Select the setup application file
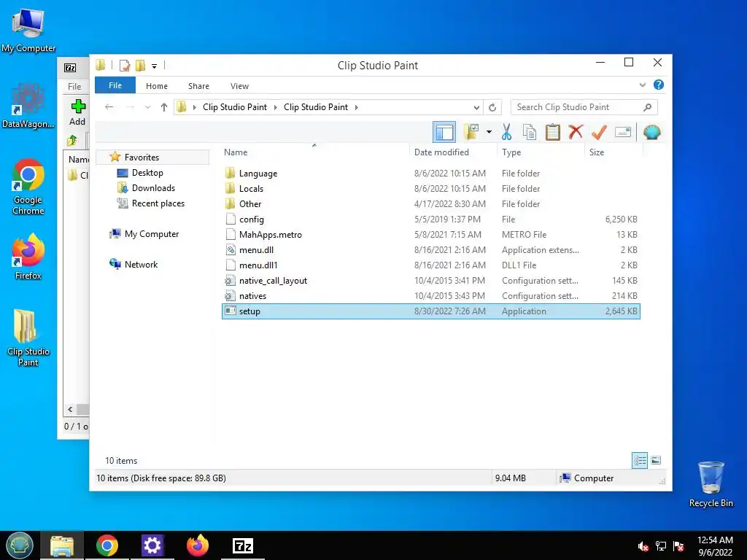 coord(430,311)
